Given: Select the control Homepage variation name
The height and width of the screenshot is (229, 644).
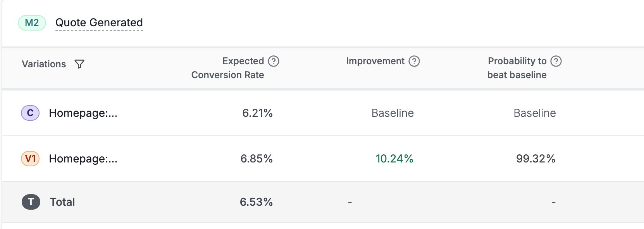Looking at the screenshot, I should [x=83, y=113].
